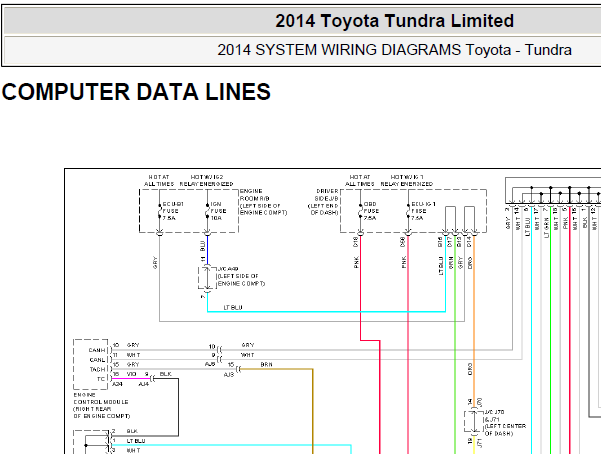601x454 pixels.
Task: Click the CANH pin label
Action: click(x=97, y=350)
